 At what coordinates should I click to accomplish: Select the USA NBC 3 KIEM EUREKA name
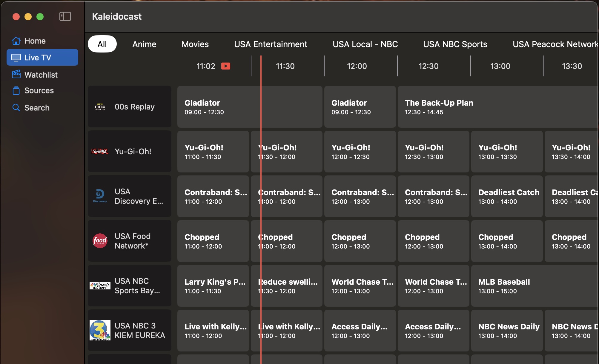click(x=140, y=331)
